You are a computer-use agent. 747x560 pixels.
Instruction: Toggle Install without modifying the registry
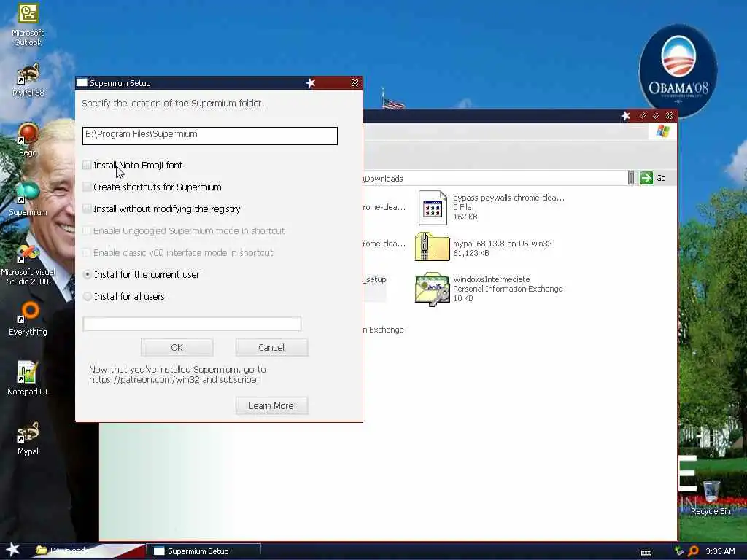point(87,209)
